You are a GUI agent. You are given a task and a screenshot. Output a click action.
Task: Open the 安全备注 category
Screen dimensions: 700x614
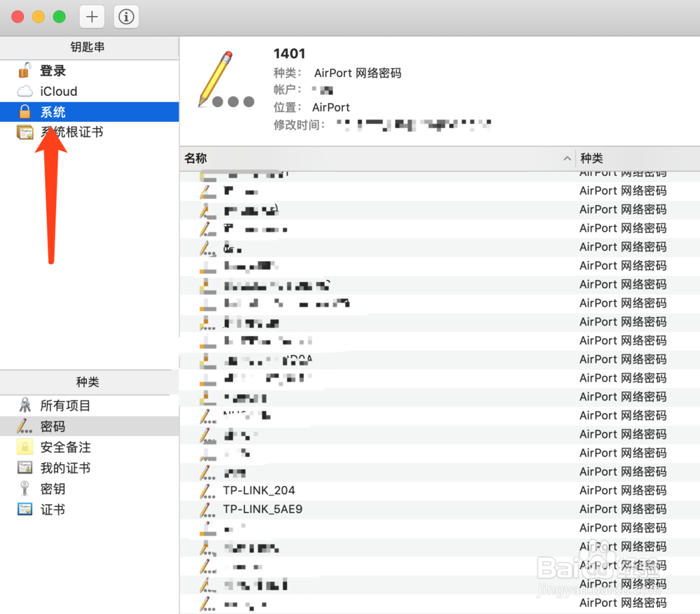[25, 447]
